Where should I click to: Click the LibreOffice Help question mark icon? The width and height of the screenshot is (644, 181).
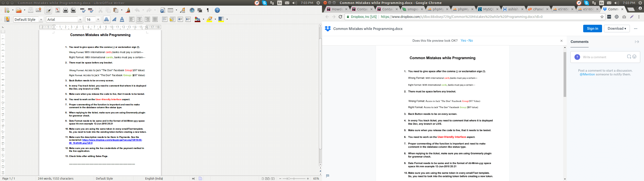coord(217,10)
